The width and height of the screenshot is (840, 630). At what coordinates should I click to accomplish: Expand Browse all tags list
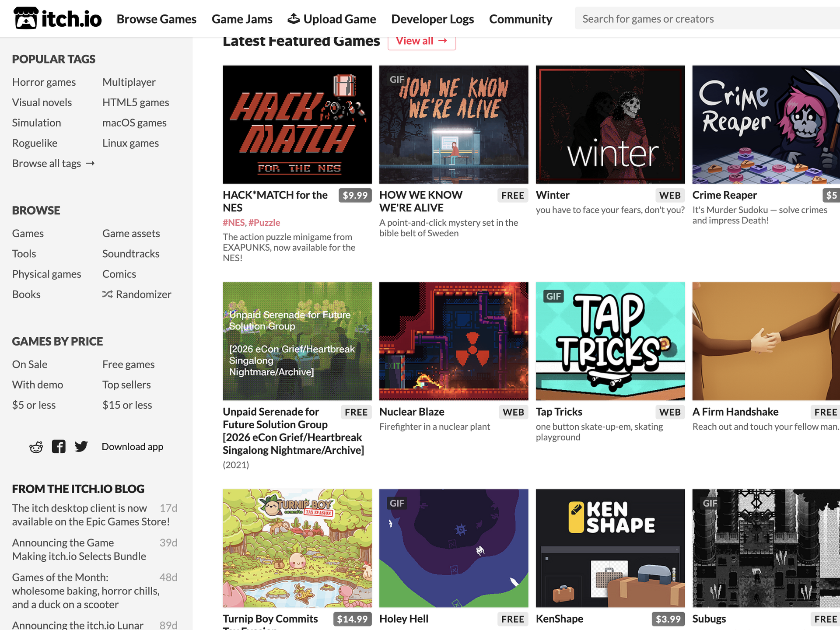(x=53, y=163)
